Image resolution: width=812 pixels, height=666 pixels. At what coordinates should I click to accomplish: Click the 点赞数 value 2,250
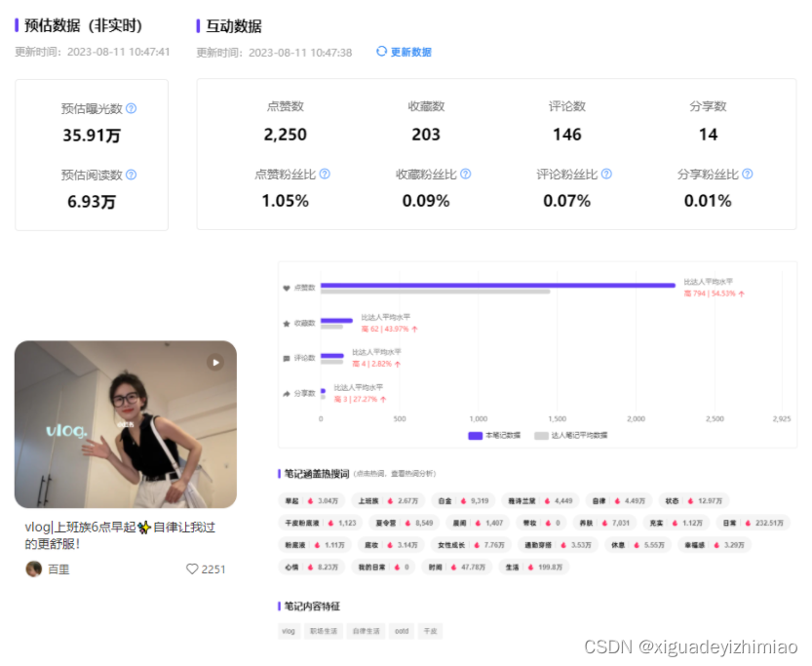point(286,135)
